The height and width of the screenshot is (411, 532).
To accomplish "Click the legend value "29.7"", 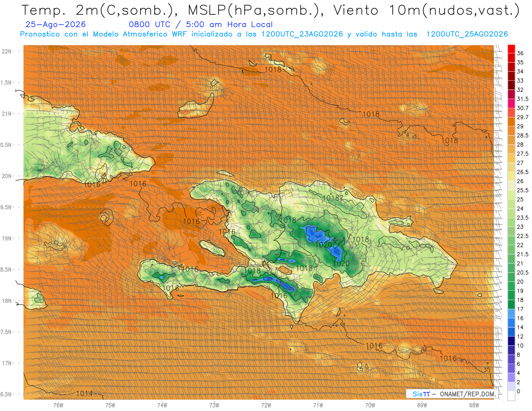I will pyautogui.click(x=523, y=117).
